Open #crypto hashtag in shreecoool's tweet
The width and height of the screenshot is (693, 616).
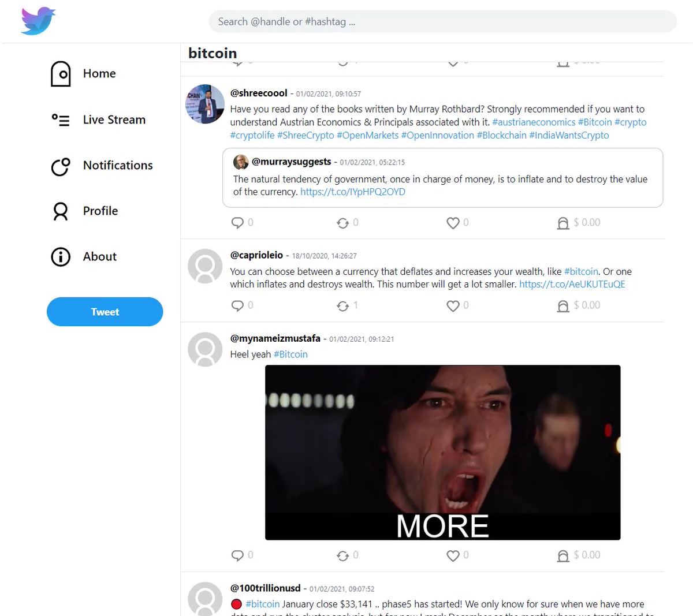pos(631,122)
